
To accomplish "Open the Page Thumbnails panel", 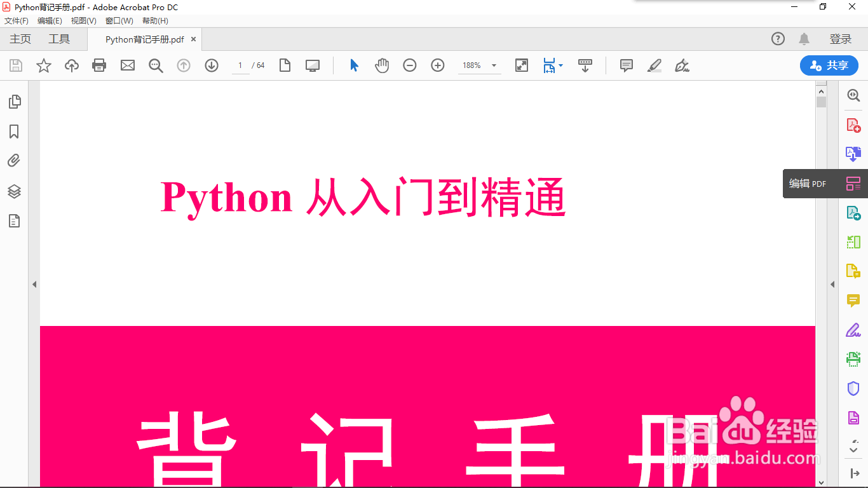I will point(13,101).
